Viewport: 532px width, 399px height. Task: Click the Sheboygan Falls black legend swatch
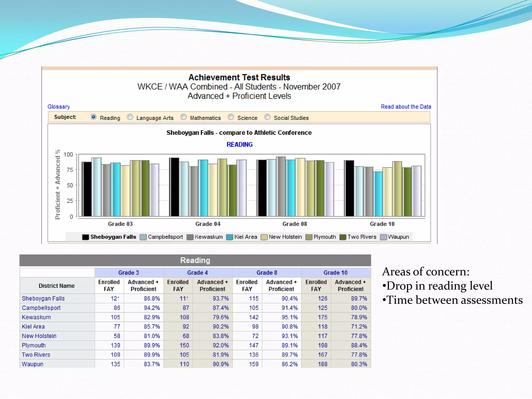(85, 237)
